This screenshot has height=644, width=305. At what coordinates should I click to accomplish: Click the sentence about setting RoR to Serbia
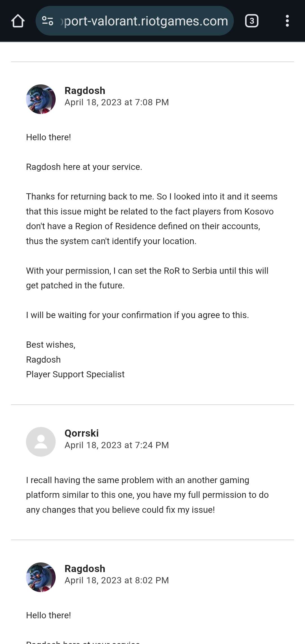coord(147,278)
